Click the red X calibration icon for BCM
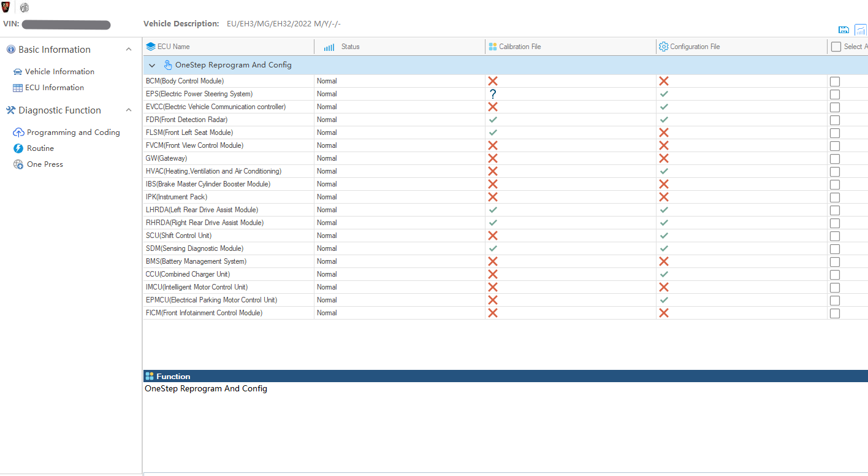Screen dimensions: 868x476 tap(492, 81)
